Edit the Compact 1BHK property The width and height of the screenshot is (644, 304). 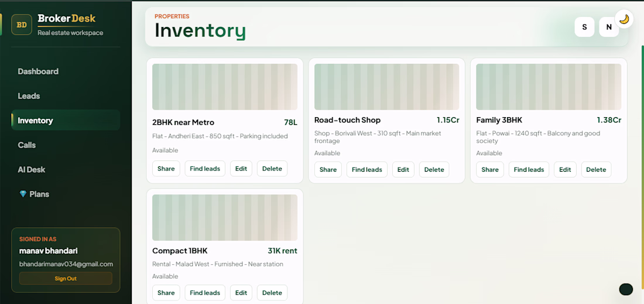pyautogui.click(x=241, y=292)
